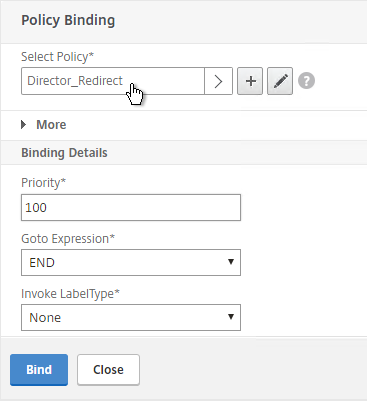Click the blue Bind button
Viewport: 367px width, 401px height.
(39, 370)
